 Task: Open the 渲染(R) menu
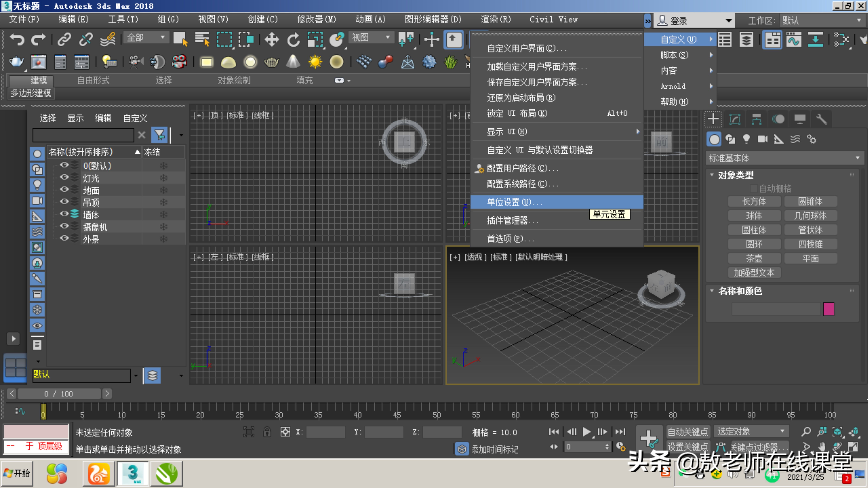pyautogui.click(x=495, y=19)
